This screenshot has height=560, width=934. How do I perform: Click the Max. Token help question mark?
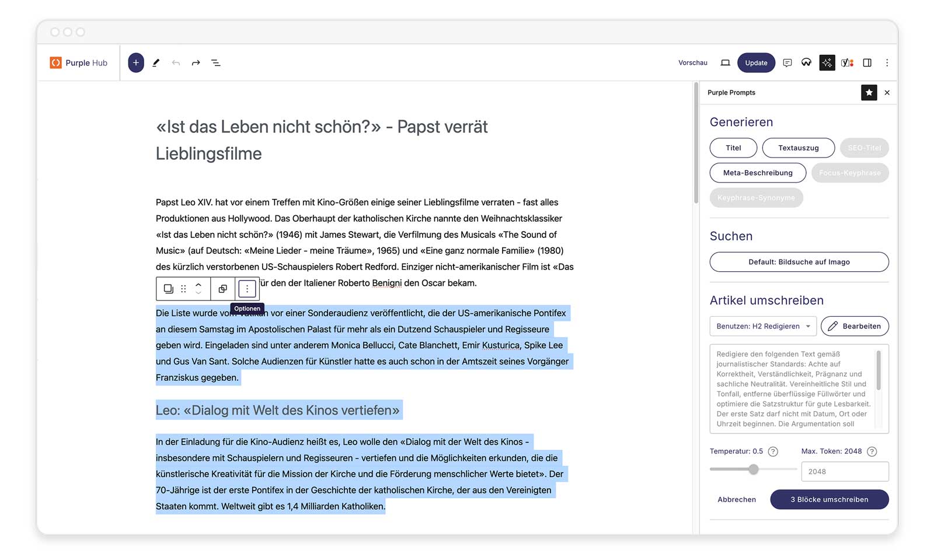[x=872, y=452]
